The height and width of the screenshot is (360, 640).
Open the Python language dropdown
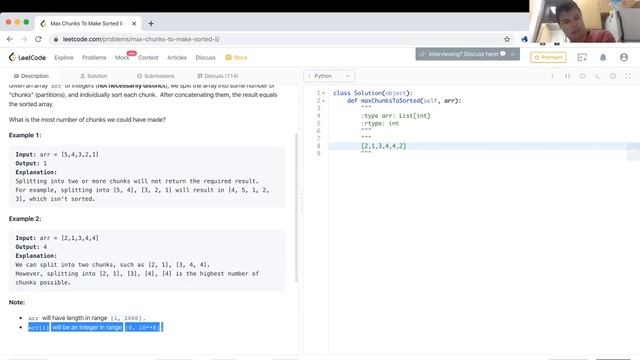pos(329,76)
